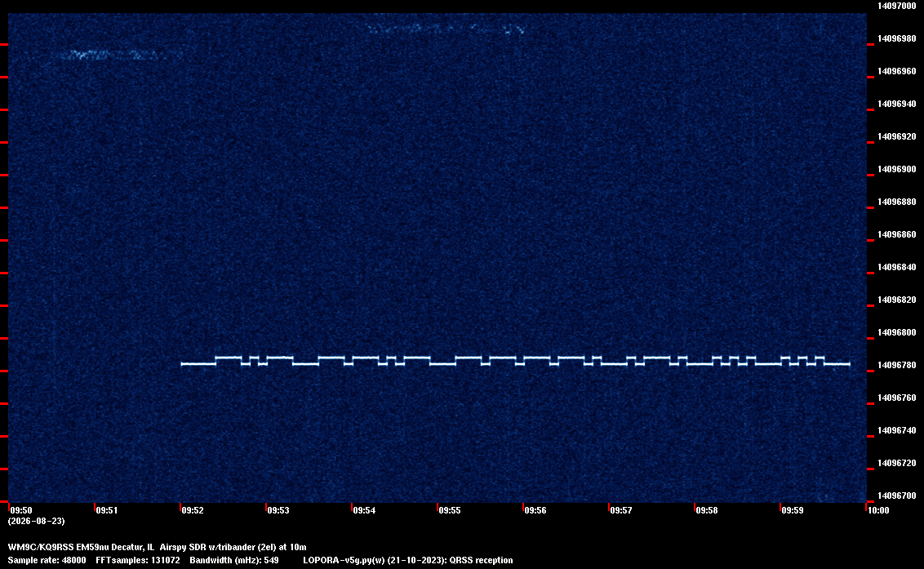Click the 09:55 time axis label
The image size is (924, 569).
pos(450,510)
